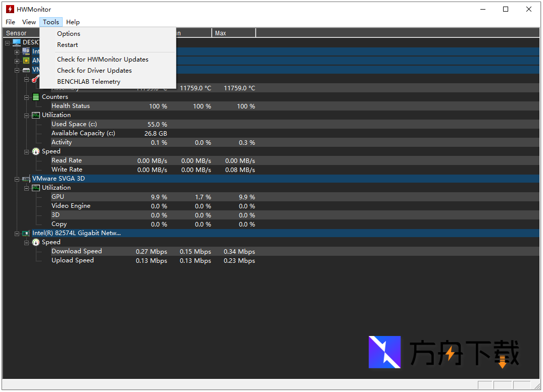Viewport: 543px width, 392px height.
Task: Click the network adapter icon beside Intel(R) 82574L
Action: coord(26,233)
